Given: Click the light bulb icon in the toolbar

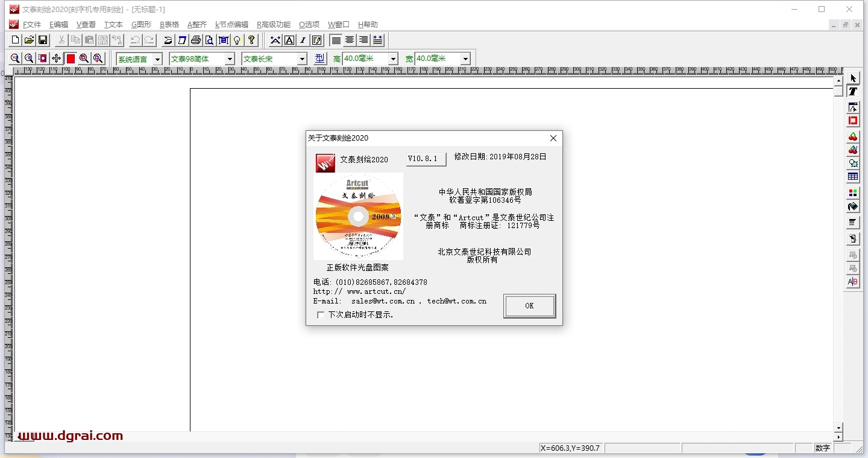Looking at the screenshot, I should pyautogui.click(x=237, y=40).
